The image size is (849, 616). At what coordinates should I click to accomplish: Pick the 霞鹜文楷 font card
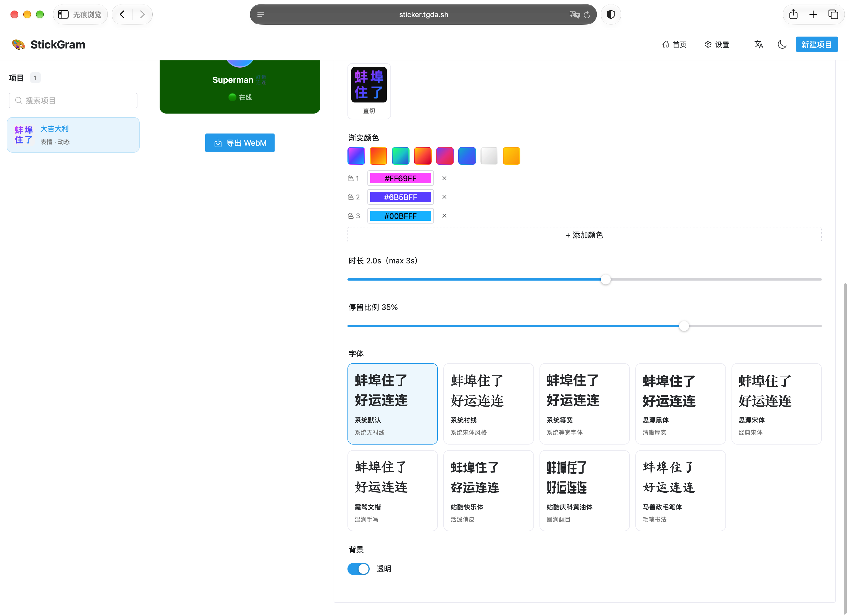pos(392,490)
